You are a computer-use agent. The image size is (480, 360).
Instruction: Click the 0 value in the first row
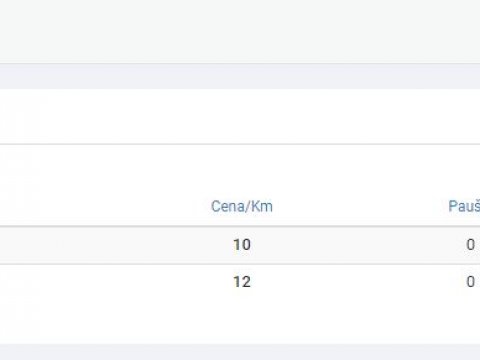pyautogui.click(x=470, y=245)
